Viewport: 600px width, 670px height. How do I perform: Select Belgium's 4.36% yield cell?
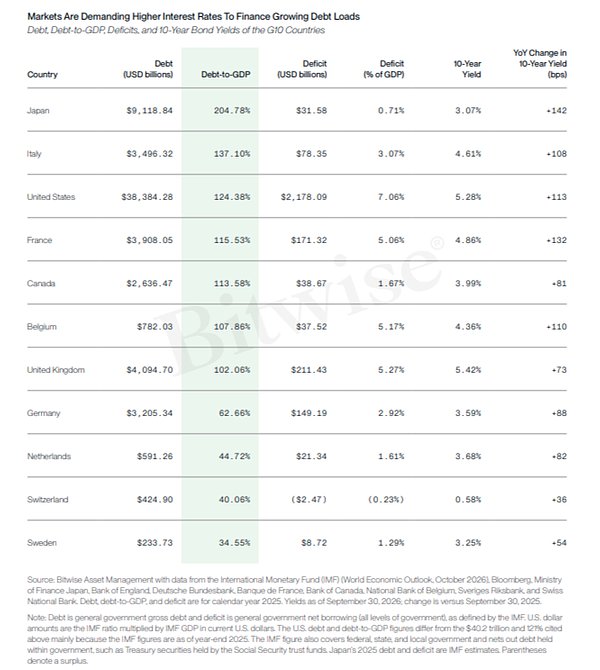coord(468,327)
